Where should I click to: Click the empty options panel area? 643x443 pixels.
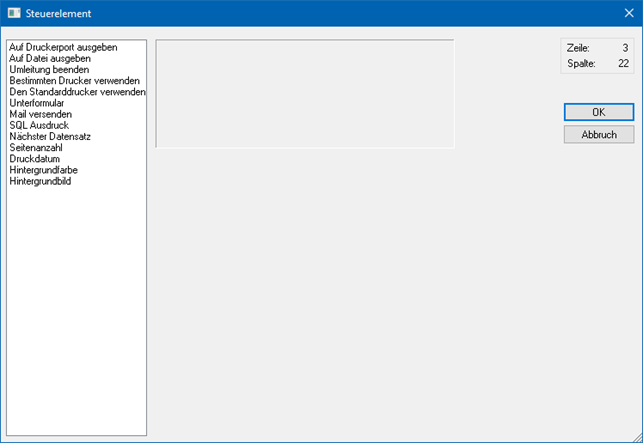pos(304,94)
